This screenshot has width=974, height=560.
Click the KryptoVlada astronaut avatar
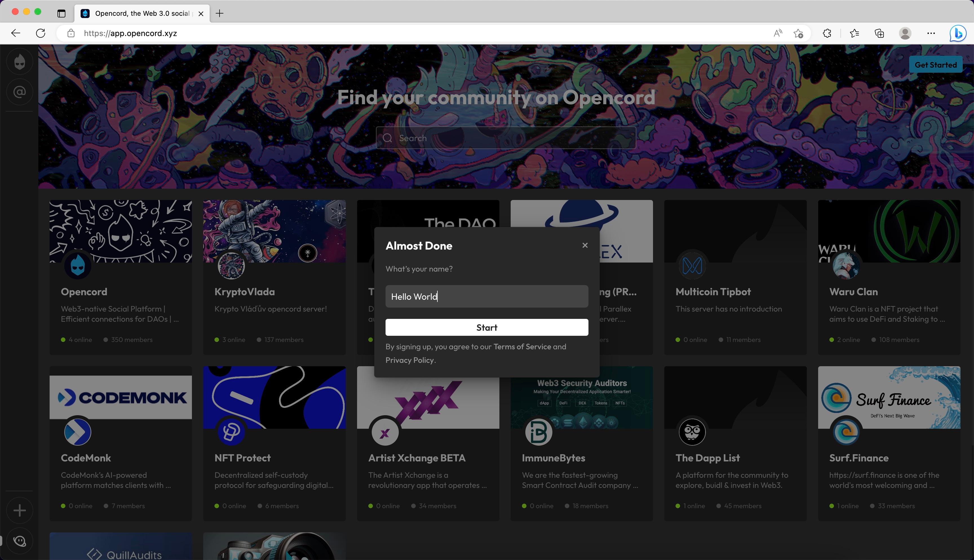(x=231, y=265)
